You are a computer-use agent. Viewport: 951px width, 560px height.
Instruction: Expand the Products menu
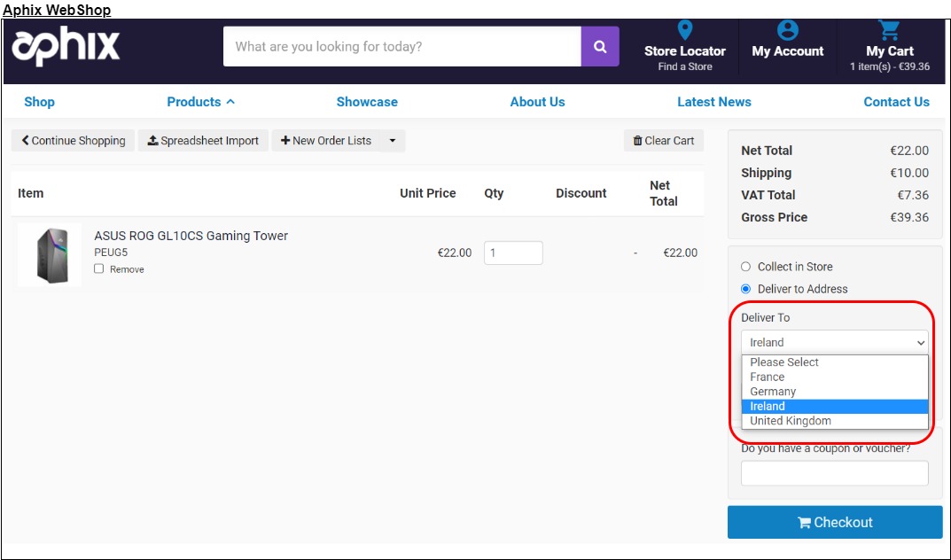click(x=200, y=102)
